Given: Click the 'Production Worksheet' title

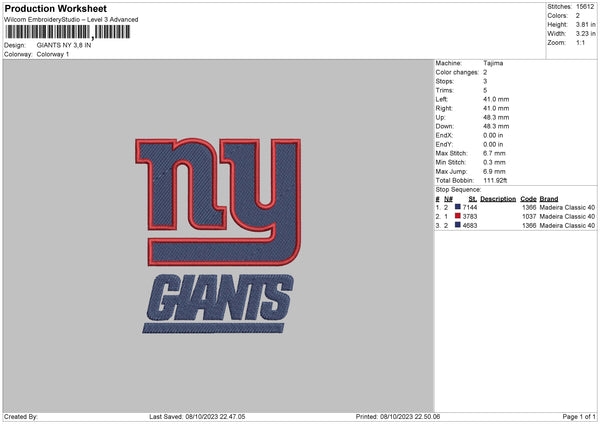Looking at the screenshot, I should pyautogui.click(x=55, y=8).
